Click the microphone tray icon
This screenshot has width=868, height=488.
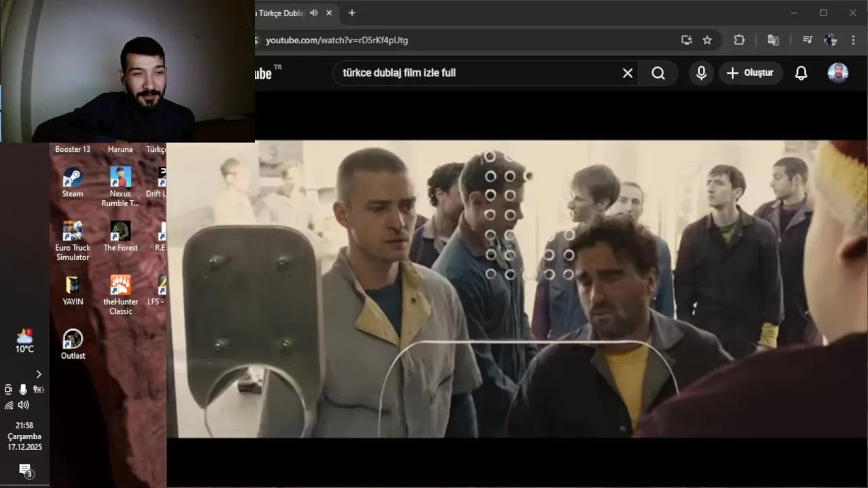pos(23,389)
